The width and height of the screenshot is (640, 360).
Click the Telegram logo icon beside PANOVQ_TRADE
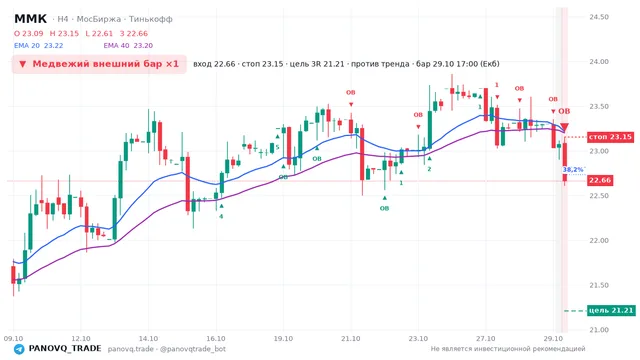pos(19,349)
